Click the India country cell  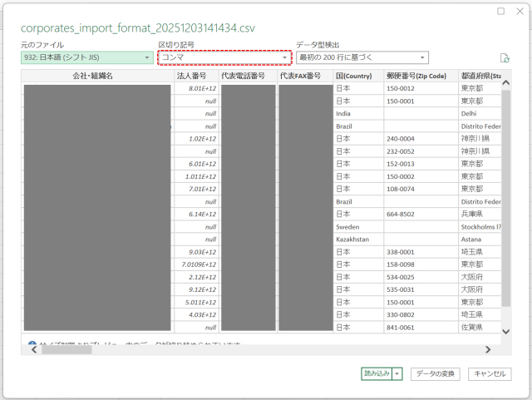[x=358, y=113]
